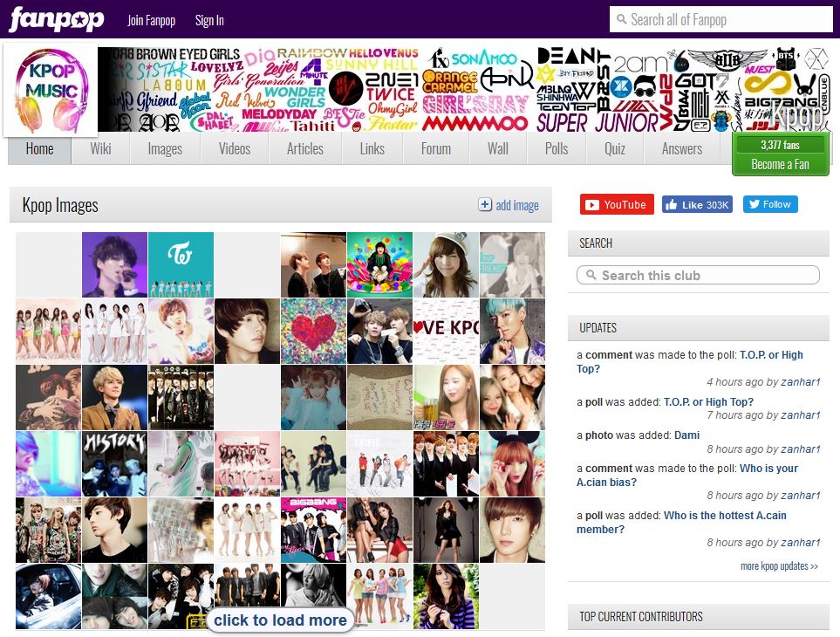The width and height of the screenshot is (840, 637).
Task: Open the Videos tab
Action: 235,148
